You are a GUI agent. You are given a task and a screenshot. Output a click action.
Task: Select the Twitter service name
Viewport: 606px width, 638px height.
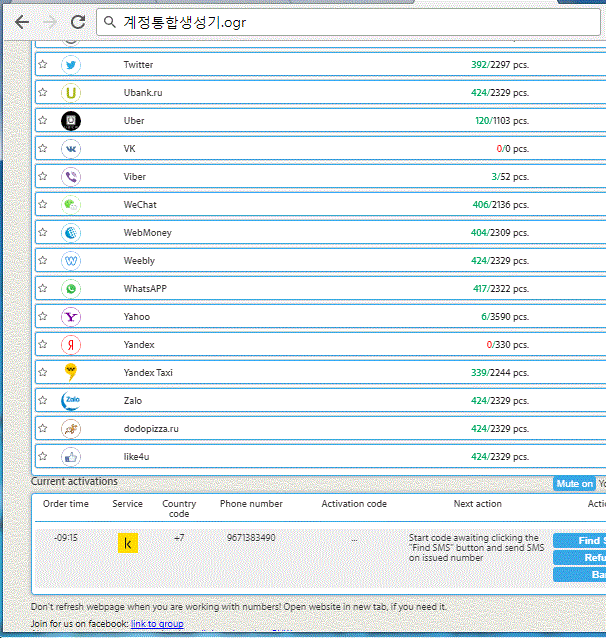click(138, 65)
